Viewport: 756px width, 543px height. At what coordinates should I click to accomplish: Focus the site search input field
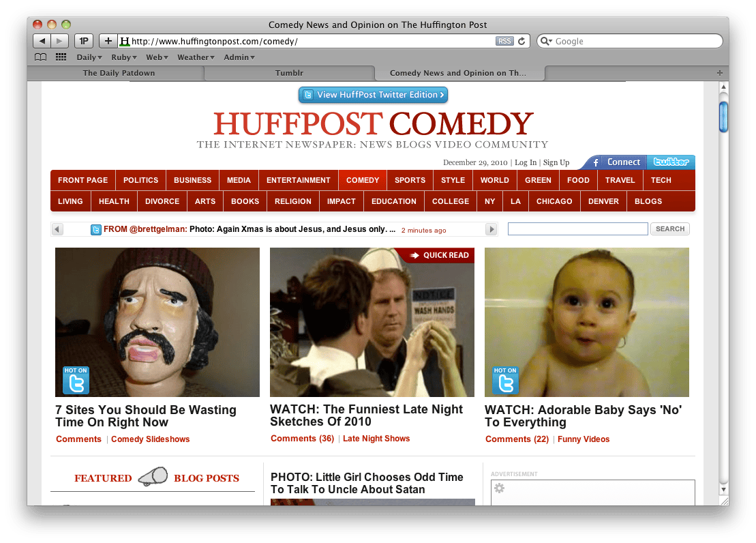(x=577, y=229)
